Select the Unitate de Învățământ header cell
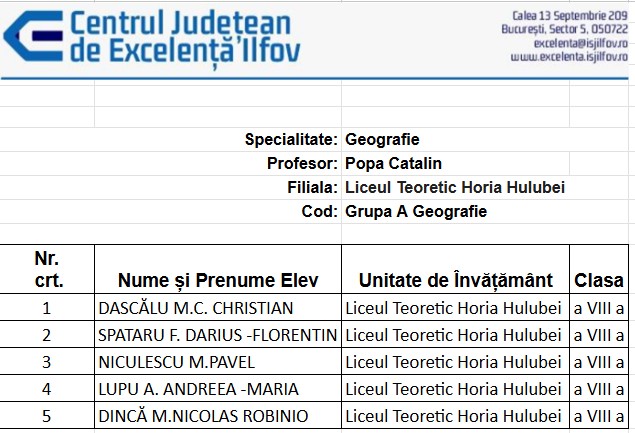The width and height of the screenshot is (635, 433). tap(455, 280)
